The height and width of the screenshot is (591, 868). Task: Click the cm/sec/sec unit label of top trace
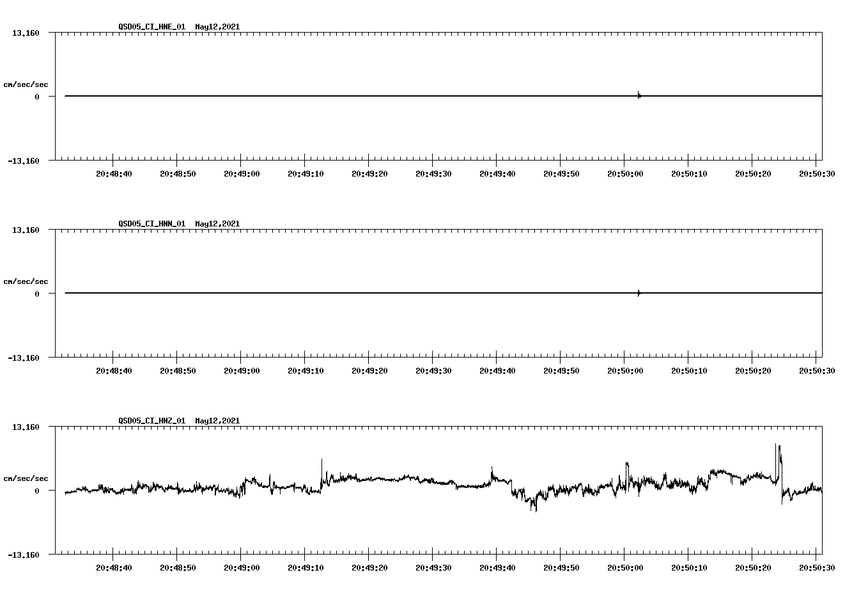pos(26,83)
